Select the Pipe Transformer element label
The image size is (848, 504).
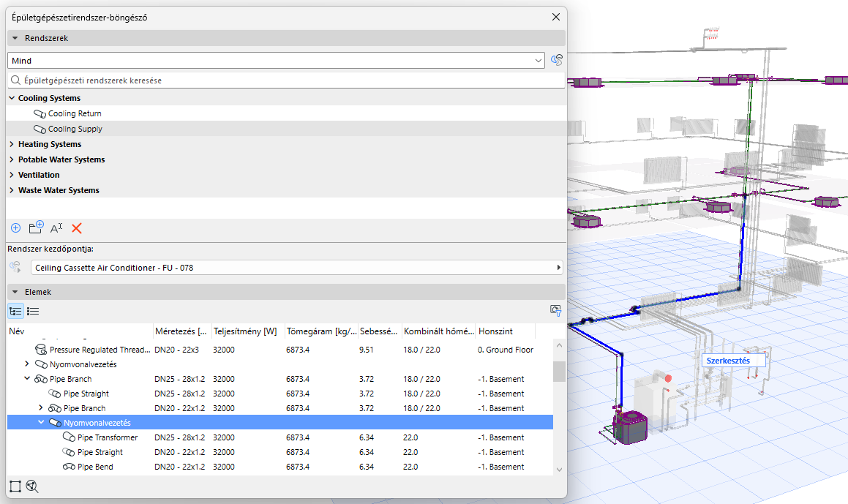pos(108,437)
